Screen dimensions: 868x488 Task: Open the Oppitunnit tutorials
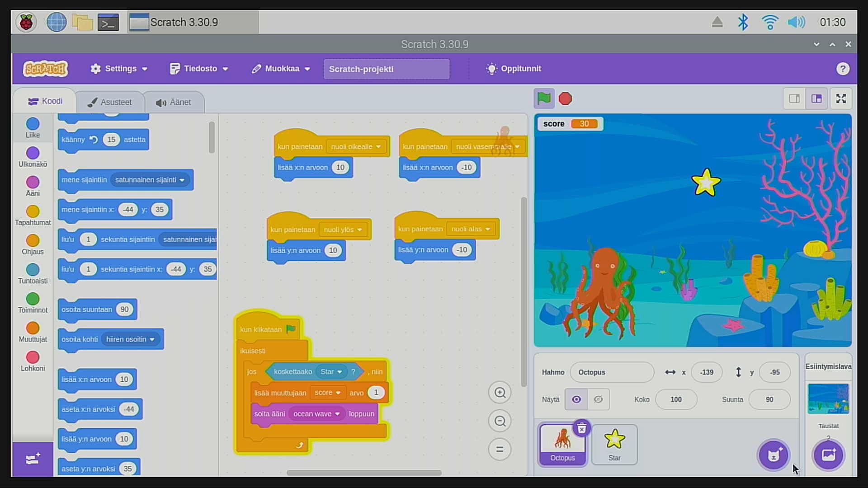coord(514,69)
